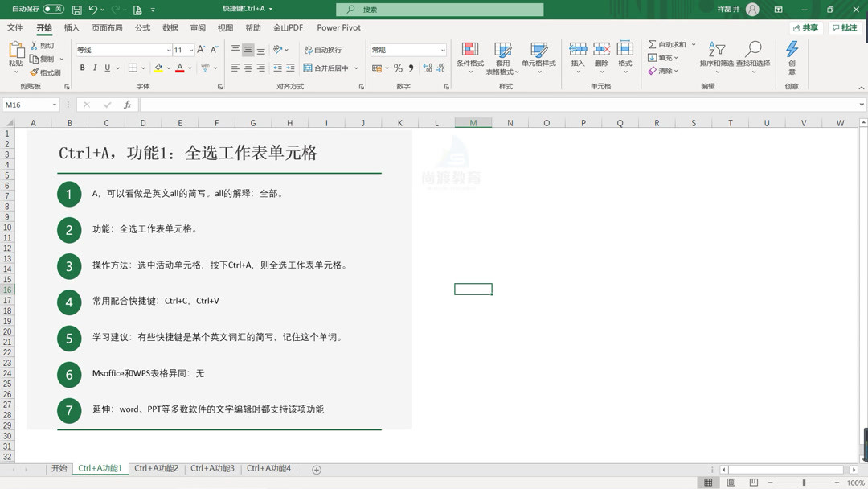Open the Power Pivot tab

[338, 27]
